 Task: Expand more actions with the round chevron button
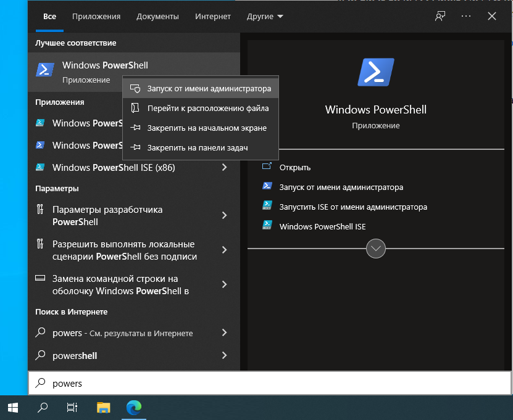tap(376, 249)
